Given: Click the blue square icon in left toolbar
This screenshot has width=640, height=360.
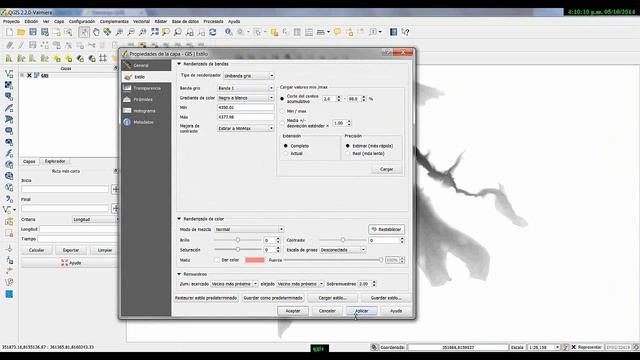Looking at the screenshot, I should point(9,294).
